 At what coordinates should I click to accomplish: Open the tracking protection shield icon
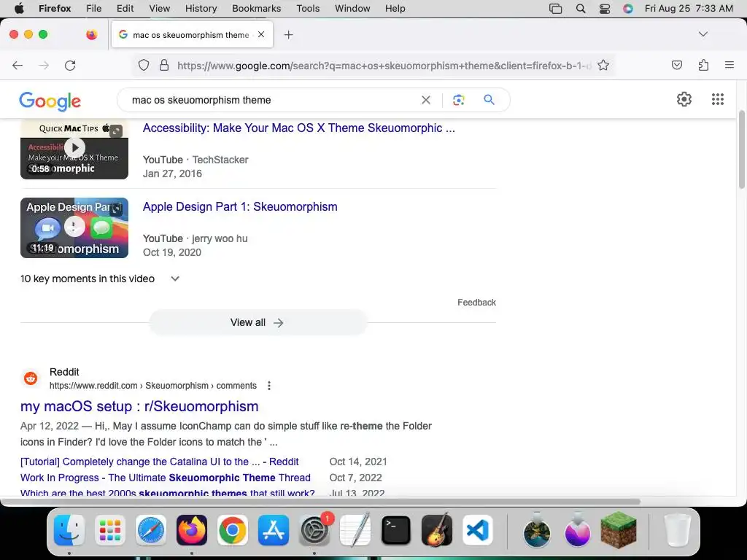(144, 65)
